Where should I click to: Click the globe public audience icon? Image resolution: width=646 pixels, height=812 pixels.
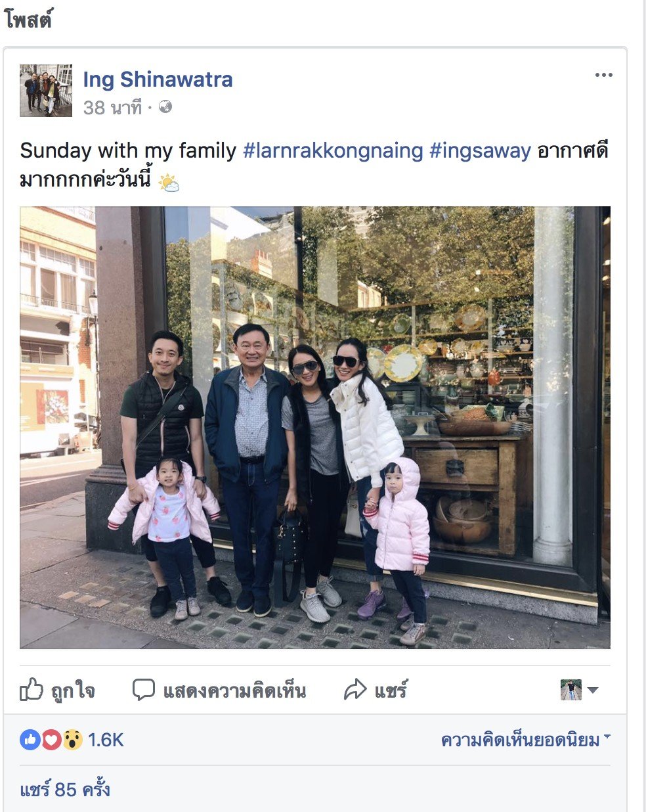(x=165, y=106)
